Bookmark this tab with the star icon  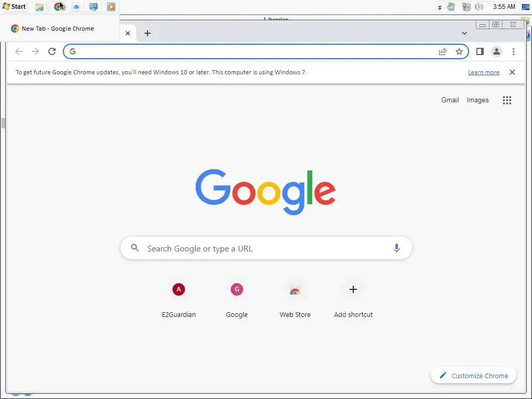tap(459, 51)
